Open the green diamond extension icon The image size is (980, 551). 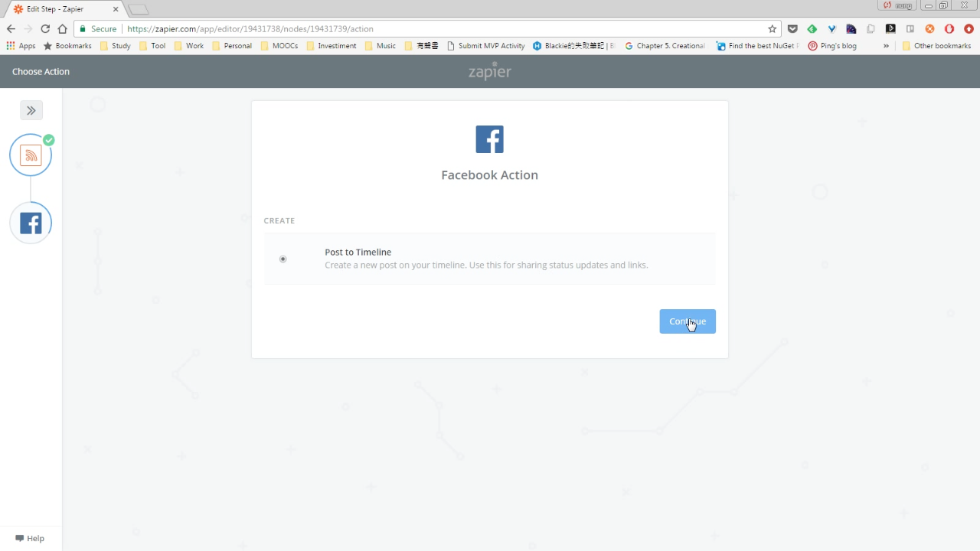(812, 29)
